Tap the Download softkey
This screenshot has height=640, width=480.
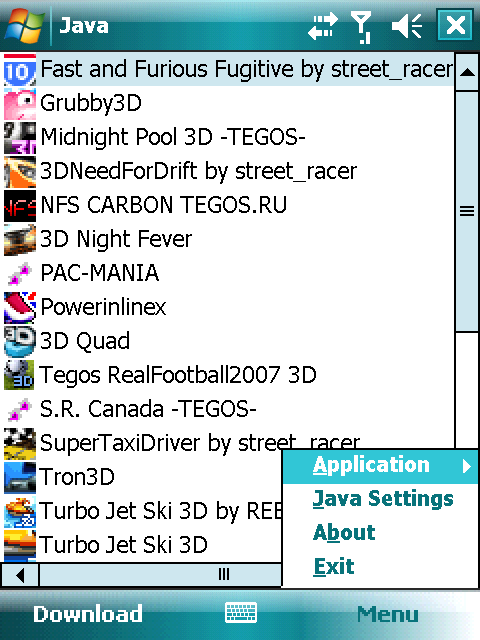pyautogui.click(x=88, y=614)
